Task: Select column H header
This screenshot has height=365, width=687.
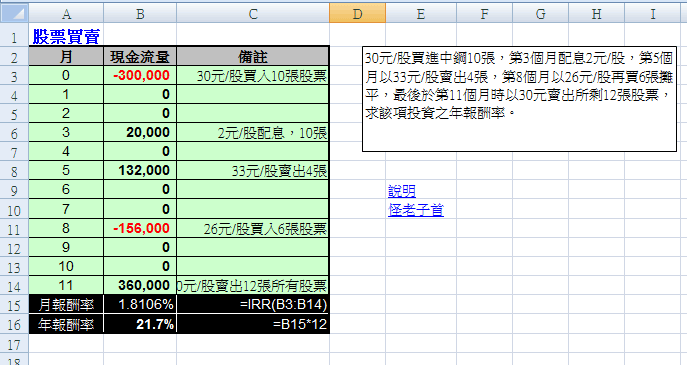Action: [597, 13]
